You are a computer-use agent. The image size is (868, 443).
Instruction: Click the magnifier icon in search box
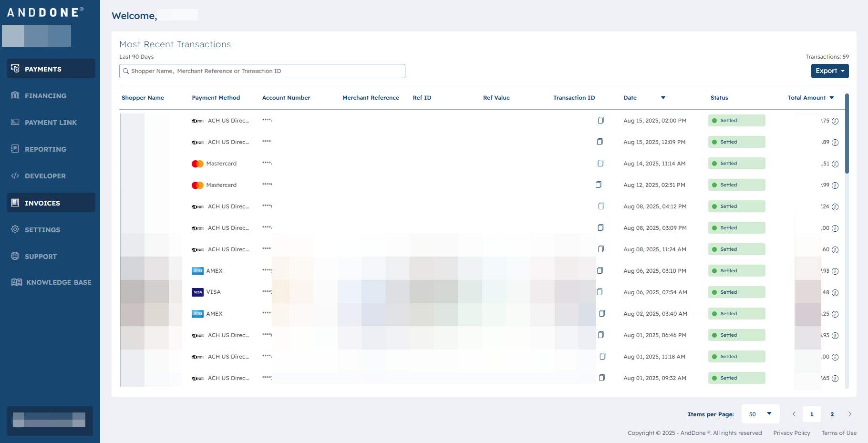[x=126, y=71]
